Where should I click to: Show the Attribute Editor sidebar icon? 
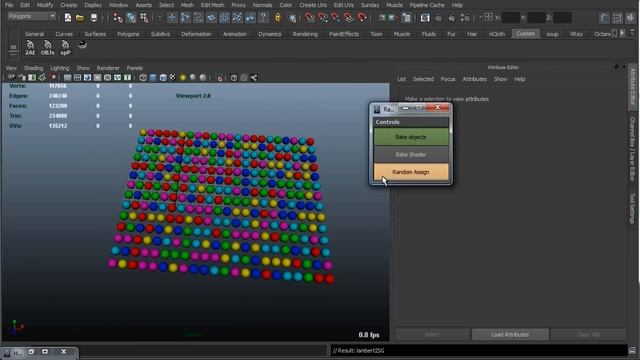pyautogui.click(x=604, y=18)
